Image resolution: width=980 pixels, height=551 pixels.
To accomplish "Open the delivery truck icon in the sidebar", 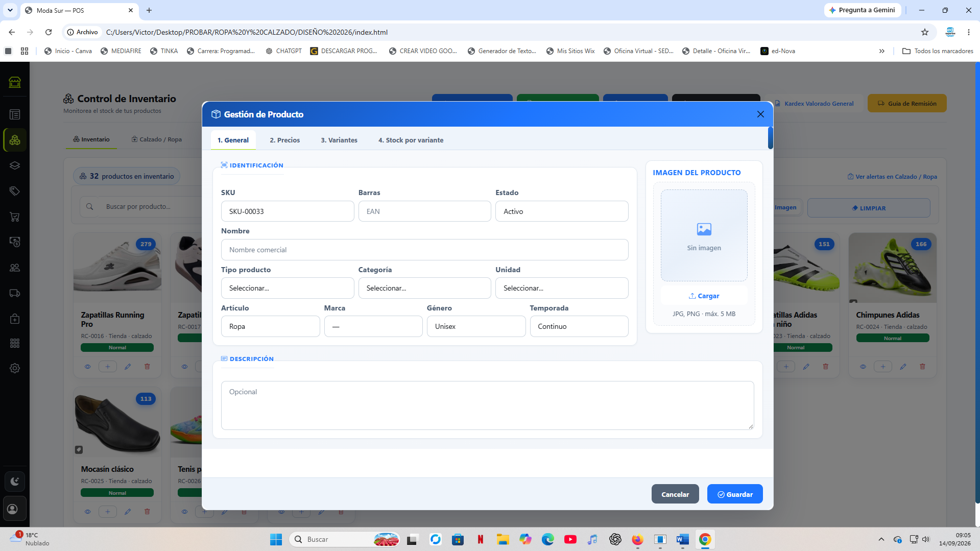I will [15, 293].
